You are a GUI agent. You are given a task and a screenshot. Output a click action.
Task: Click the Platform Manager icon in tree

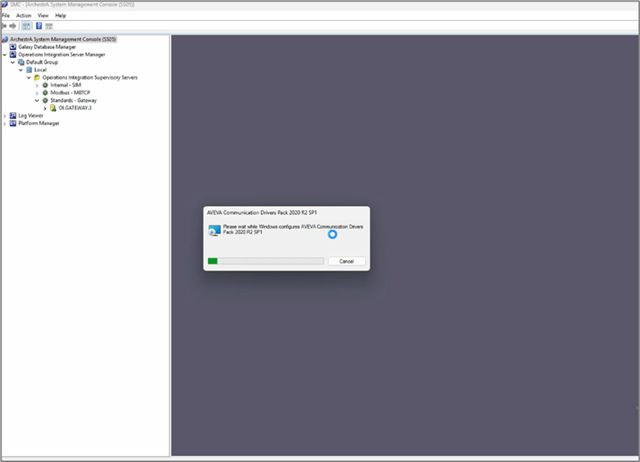tap(13, 123)
